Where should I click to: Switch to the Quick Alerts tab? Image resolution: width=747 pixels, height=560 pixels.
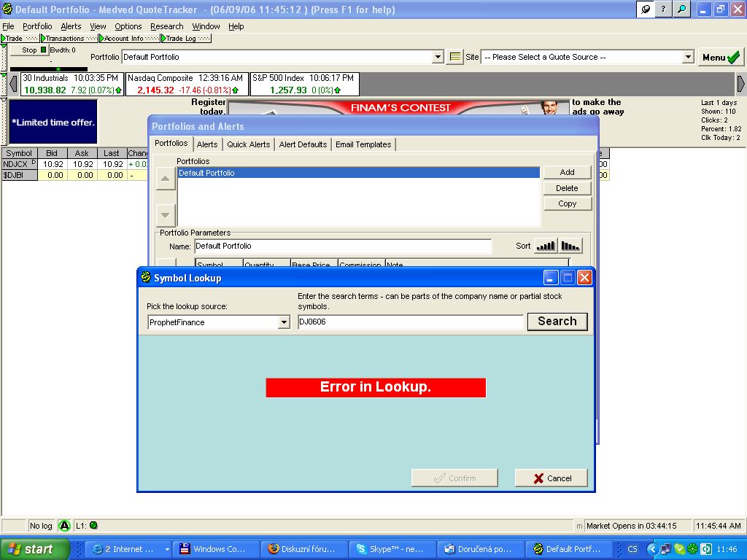pyautogui.click(x=248, y=144)
